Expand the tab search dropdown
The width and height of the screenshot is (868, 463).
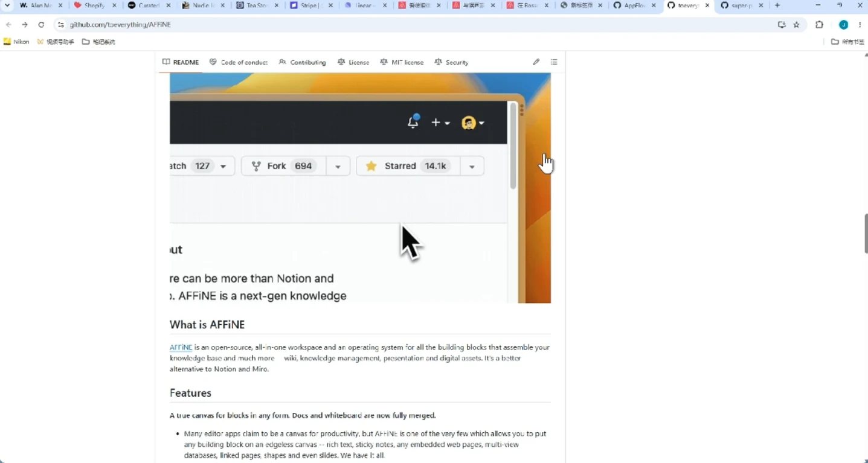[7, 5]
